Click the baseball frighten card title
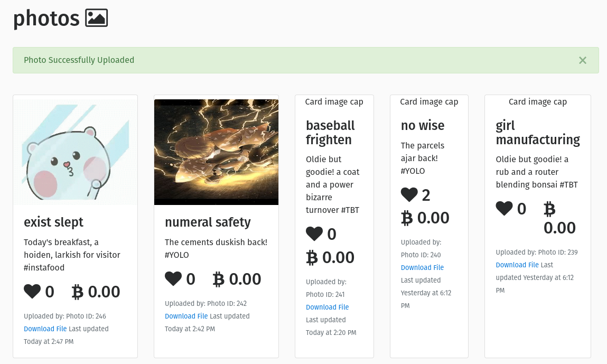Image resolution: width=607 pixels, height=364 pixels. coord(330,133)
